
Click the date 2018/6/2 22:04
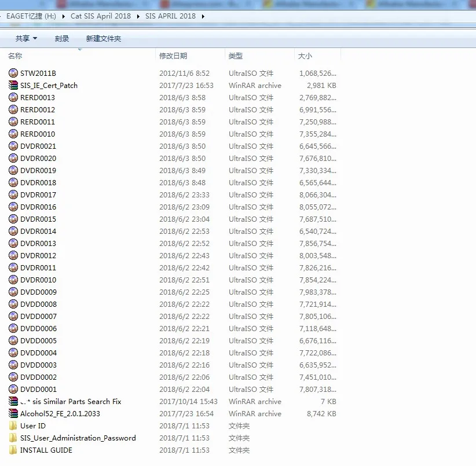coord(184,389)
